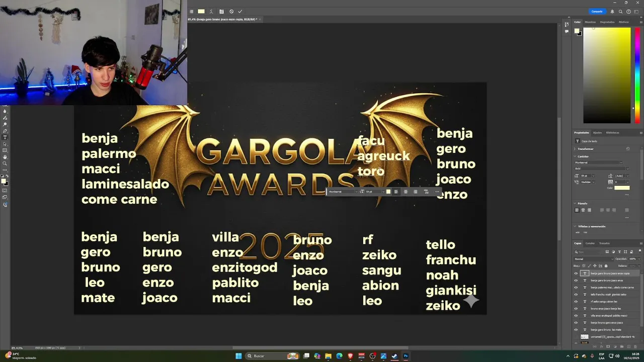Filter layers by pixel layer icon
Image resolution: width=644 pixels, height=362 pixels.
click(x=607, y=251)
